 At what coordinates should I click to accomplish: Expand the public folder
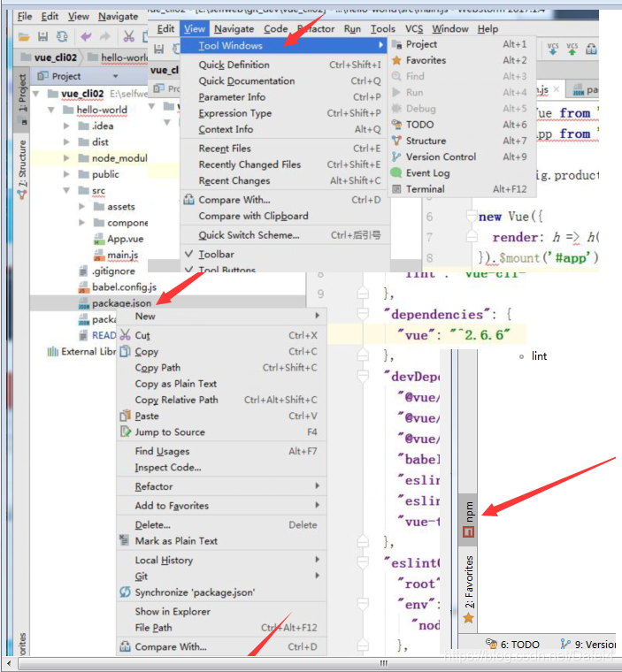click(x=66, y=174)
